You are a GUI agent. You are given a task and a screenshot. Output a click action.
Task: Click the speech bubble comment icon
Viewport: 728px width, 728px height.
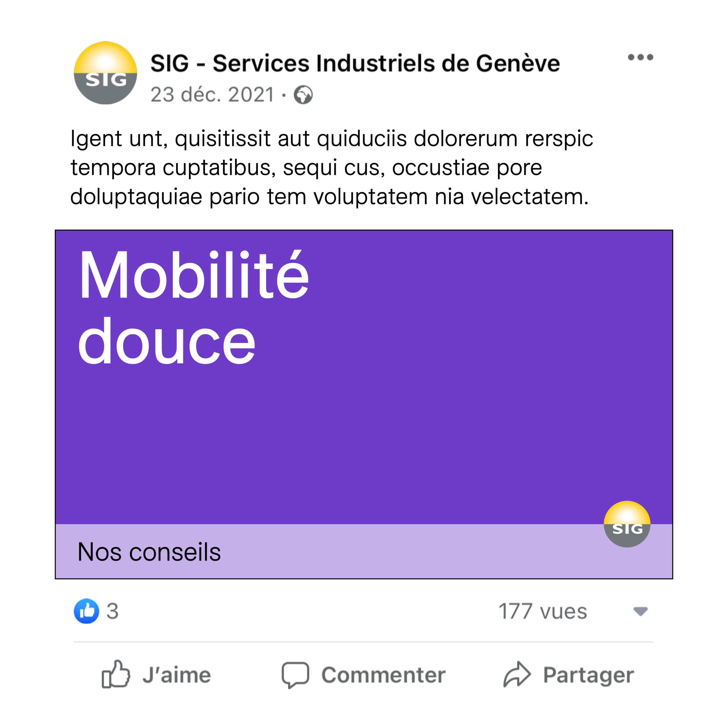(x=295, y=675)
